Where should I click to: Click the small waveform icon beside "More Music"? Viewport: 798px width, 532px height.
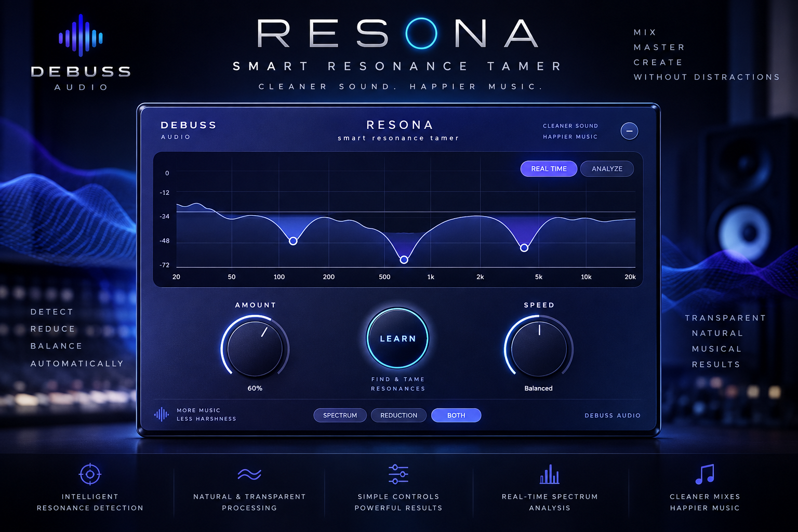162,414
